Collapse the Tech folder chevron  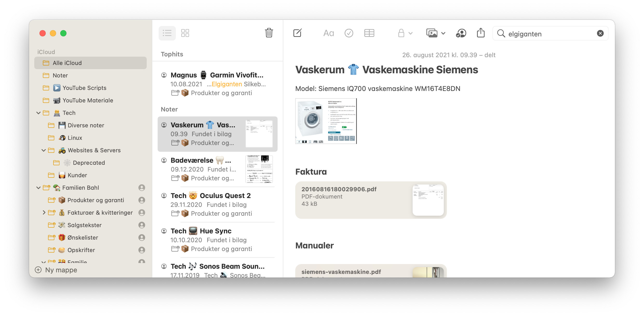pos(38,113)
